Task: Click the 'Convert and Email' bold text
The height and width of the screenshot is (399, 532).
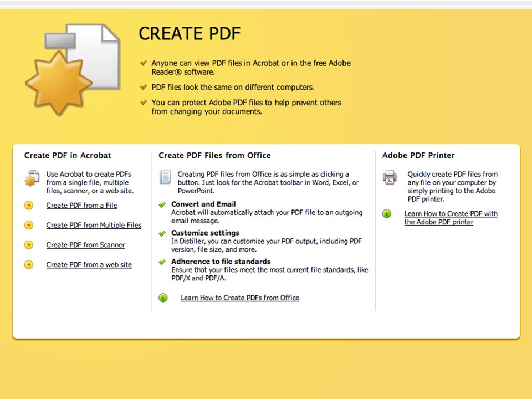Action: [x=203, y=204]
